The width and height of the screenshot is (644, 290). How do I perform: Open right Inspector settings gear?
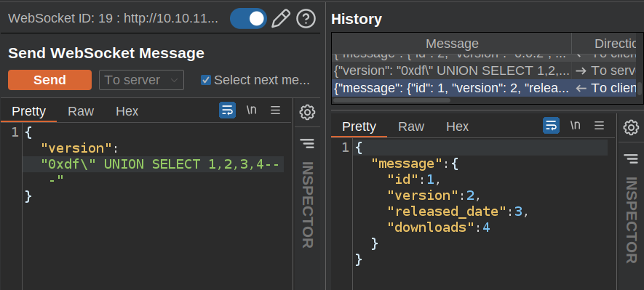pyautogui.click(x=631, y=128)
